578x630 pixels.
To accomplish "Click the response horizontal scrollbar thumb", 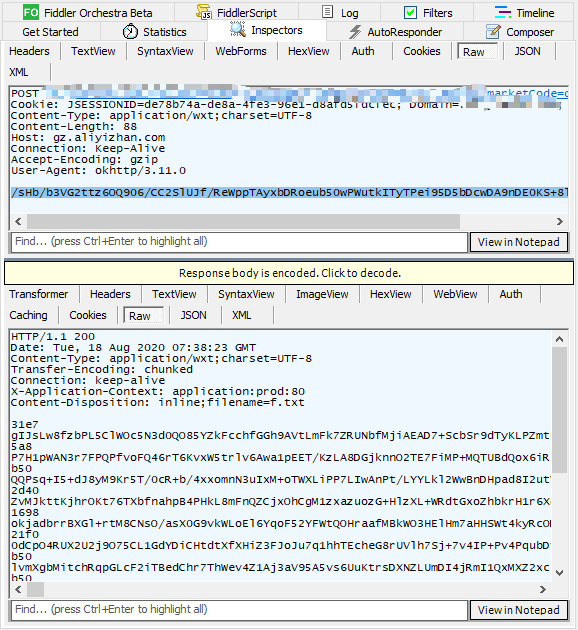I will point(35,589).
